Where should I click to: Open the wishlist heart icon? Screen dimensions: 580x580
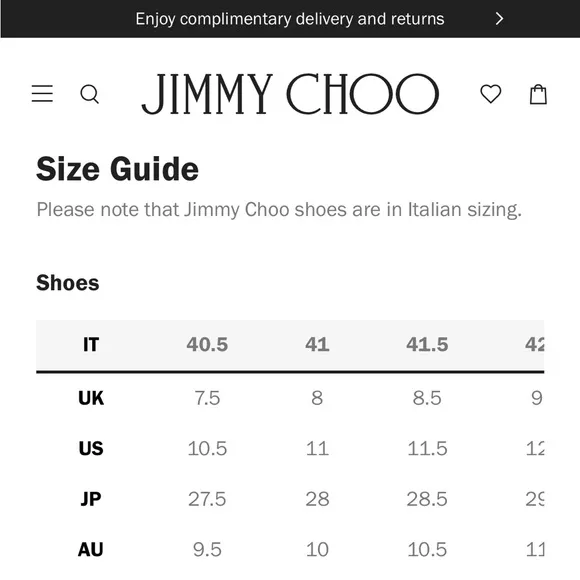490,94
